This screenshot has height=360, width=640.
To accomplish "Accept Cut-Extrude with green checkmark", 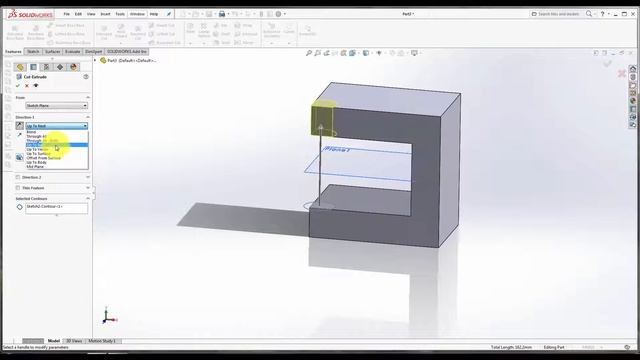I will 18,86.
